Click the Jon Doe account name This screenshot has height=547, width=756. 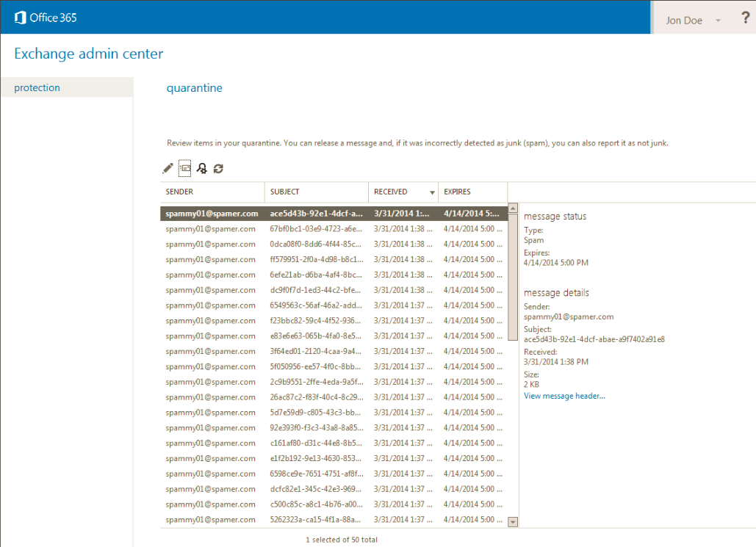(x=683, y=20)
